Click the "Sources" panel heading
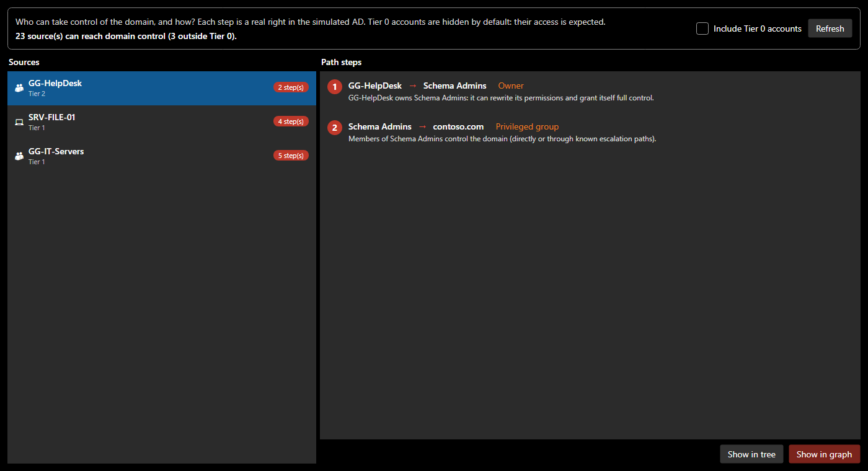The width and height of the screenshot is (868, 471). [24, 62]
